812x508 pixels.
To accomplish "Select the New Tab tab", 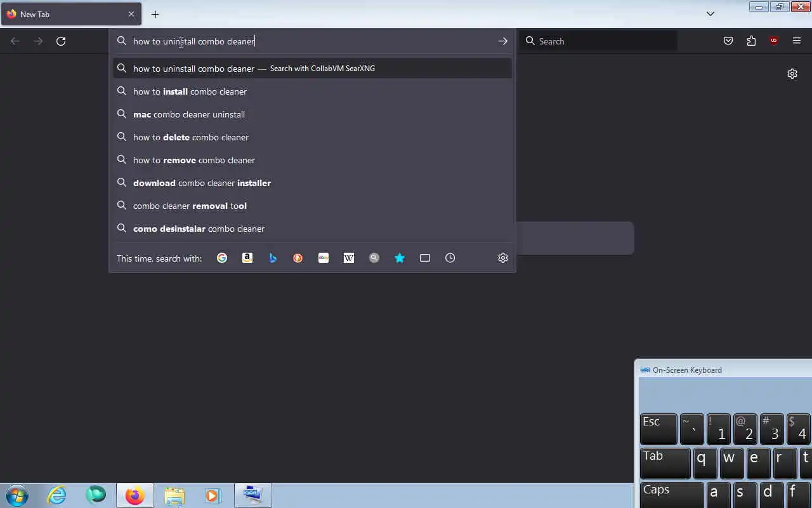I will (71, 14).
